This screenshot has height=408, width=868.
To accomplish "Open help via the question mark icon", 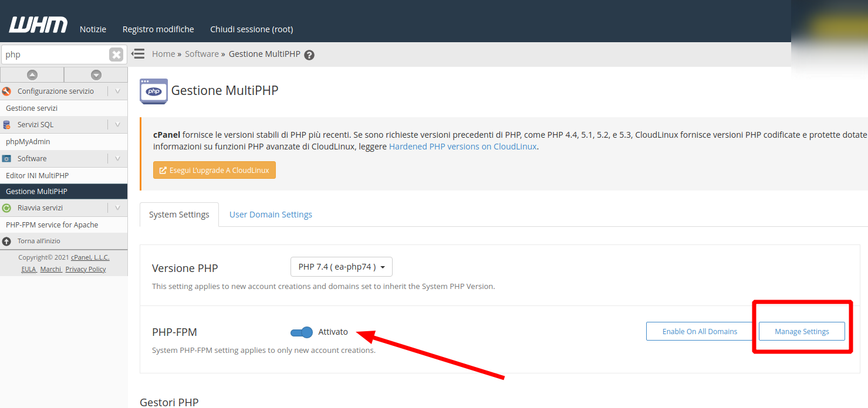I will pos(309,55).
